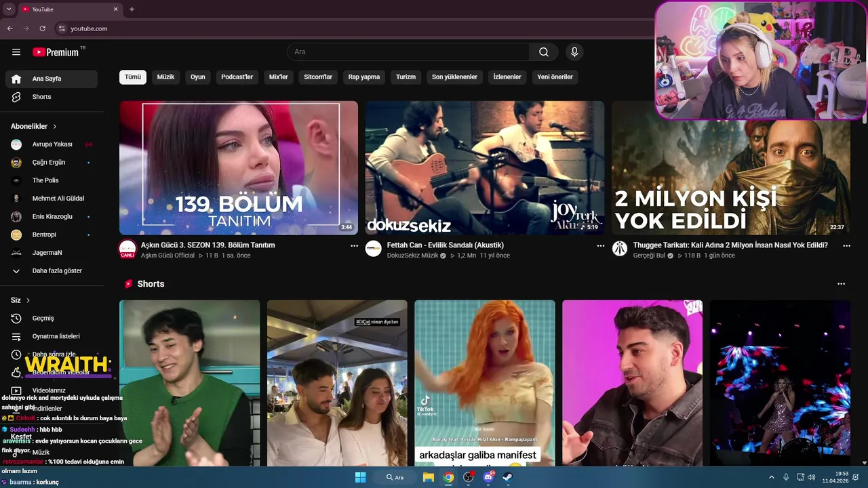Select the Oyun filter chip
Image resolution: width=868 pixels, height=488 pixels.
tap(198, 77)
